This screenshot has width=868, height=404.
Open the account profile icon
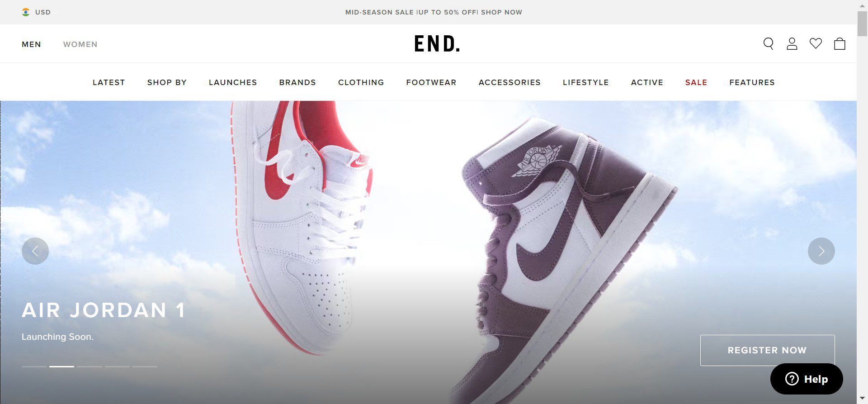(792, 44)
